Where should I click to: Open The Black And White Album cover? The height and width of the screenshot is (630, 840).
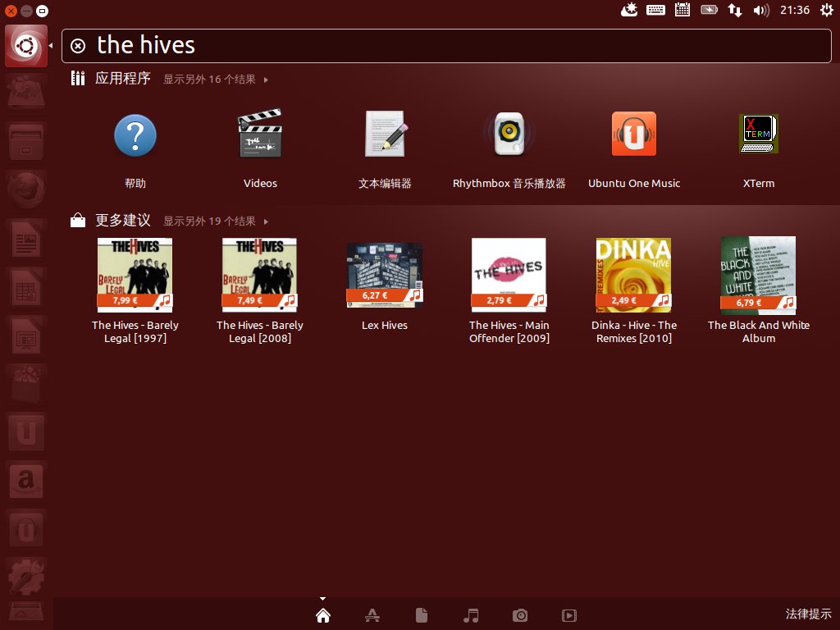758,275
